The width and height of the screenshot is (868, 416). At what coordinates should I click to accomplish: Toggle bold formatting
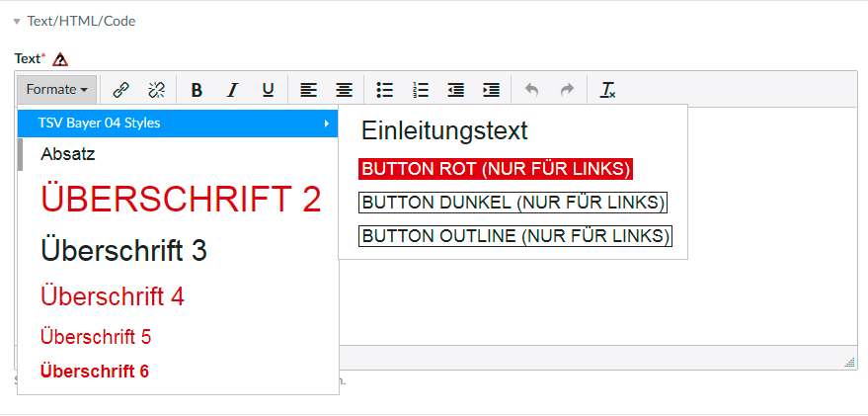pyautogui.click(x=197, y=90)
